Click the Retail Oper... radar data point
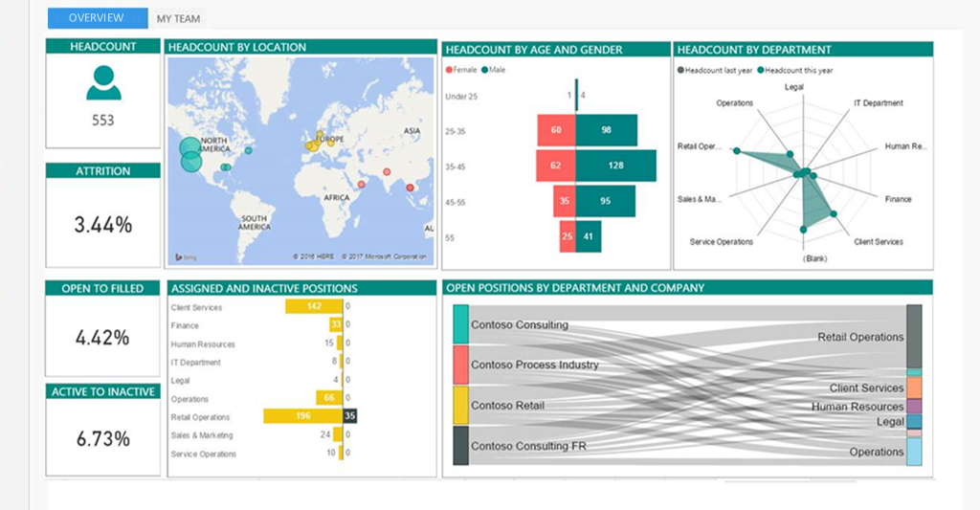The image size is (980, 510). [737, 150]
